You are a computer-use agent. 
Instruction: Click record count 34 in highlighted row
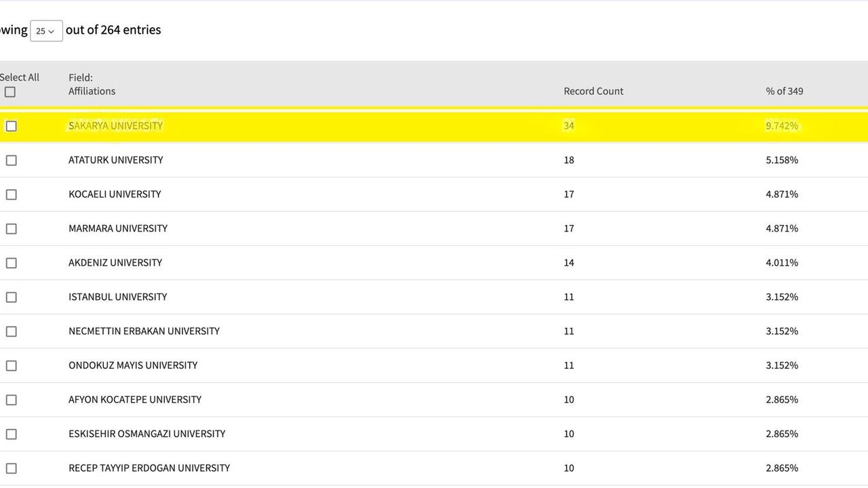coord(568,126)
